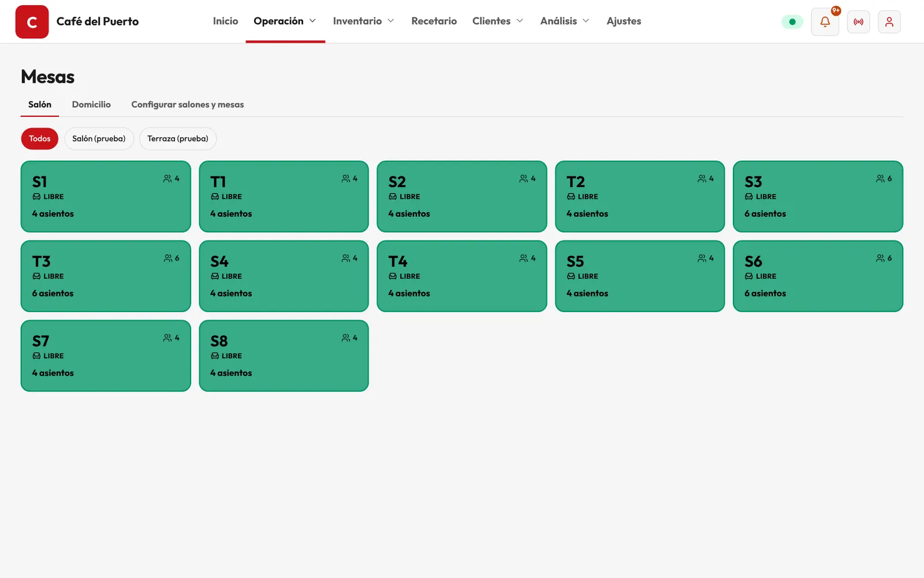The image size is (924, 578).
Task: Expand the Análisis dropdown chevron
Action: [x=586, y=21]
